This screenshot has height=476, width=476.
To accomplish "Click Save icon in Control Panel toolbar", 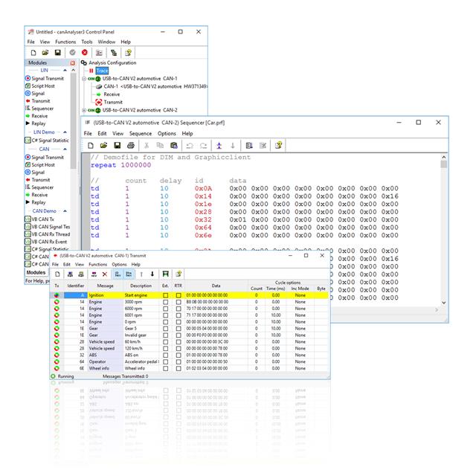I will (x=58, y=53).
